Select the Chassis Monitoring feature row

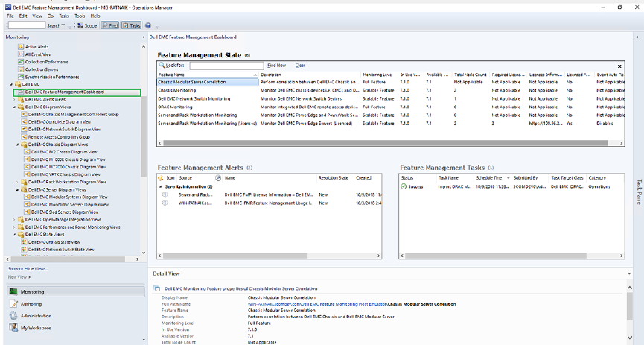click(x=391, y=90)
